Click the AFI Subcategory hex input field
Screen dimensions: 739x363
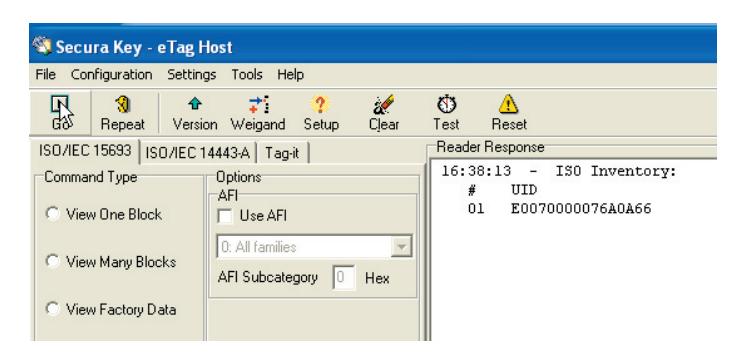coord(344,278)
